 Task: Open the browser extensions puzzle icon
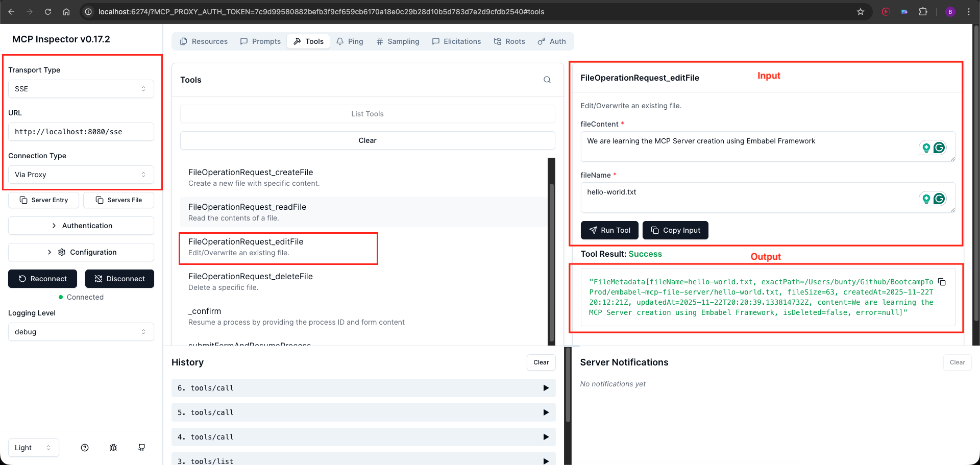click(923, 12)
